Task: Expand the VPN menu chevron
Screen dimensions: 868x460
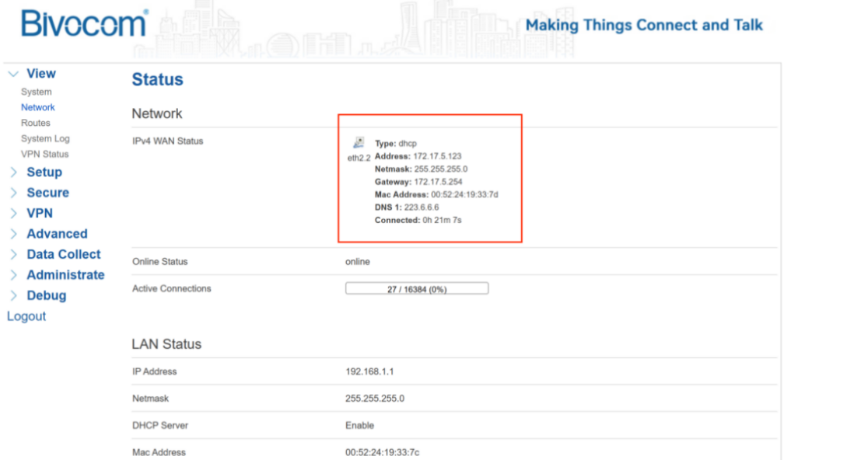Action: click(x=13, y=214)
